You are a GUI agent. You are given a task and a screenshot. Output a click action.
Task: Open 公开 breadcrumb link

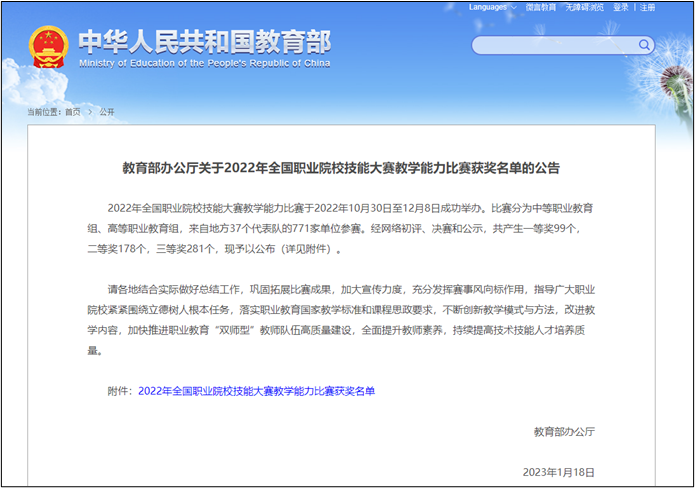coord(106,112)
